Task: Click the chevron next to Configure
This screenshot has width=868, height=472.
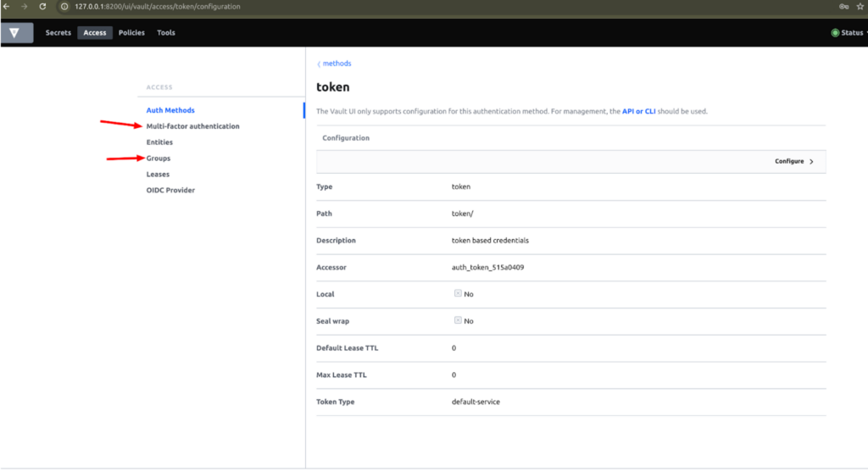Action: tap(811, 161)
